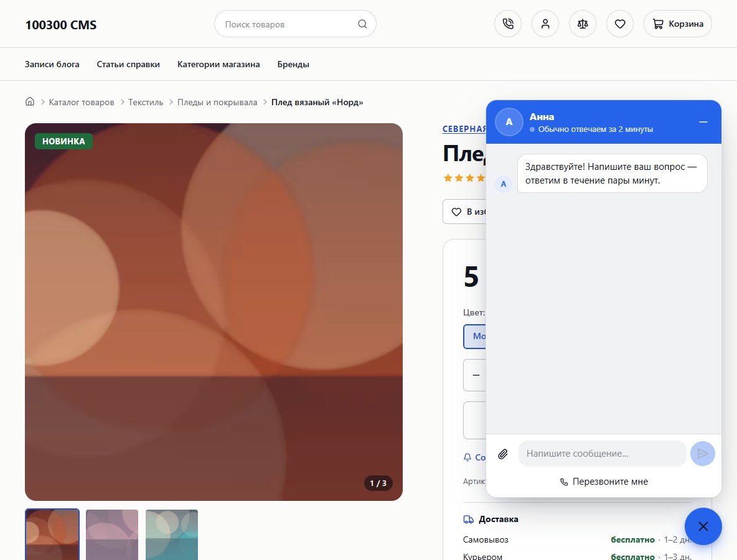The image size is (737, 560).
Task: Minimize the chat with Анна
Action: [x=703, y=122]
